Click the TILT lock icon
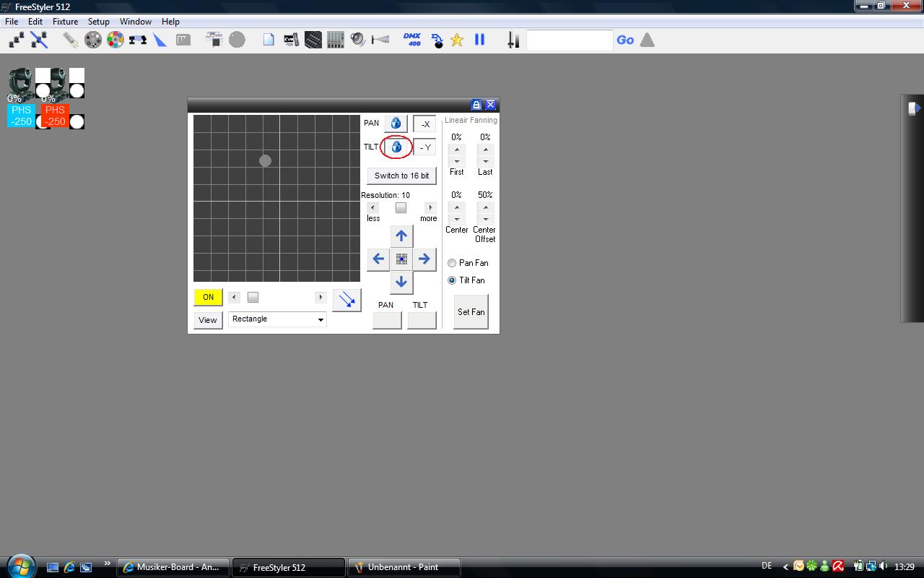The width and height of the screenshot is (924, 578). pyautogui.click(x=396, y=147)
